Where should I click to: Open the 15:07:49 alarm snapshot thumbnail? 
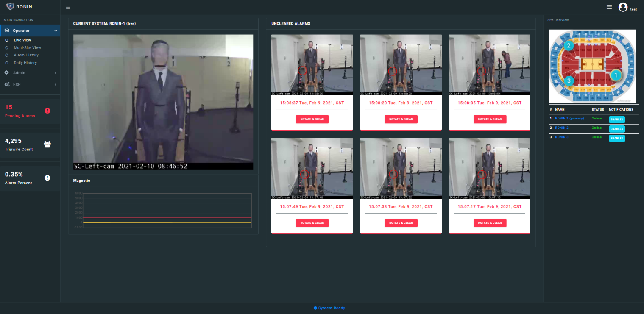312,168
